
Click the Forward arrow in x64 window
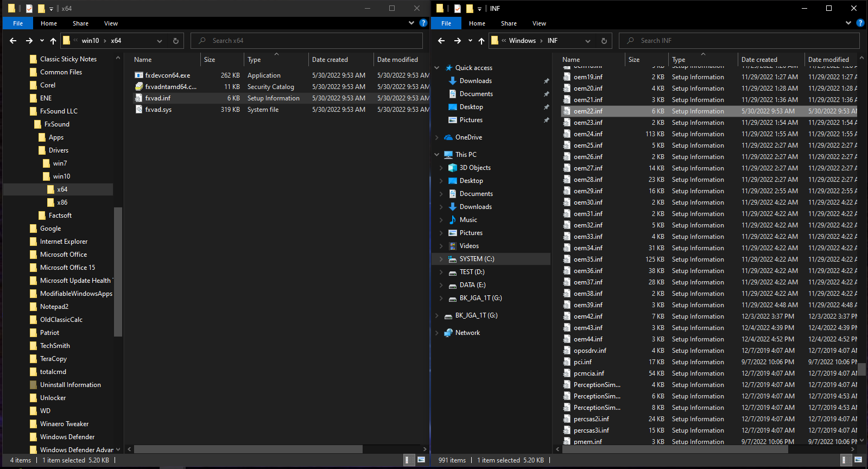[29, 41]
